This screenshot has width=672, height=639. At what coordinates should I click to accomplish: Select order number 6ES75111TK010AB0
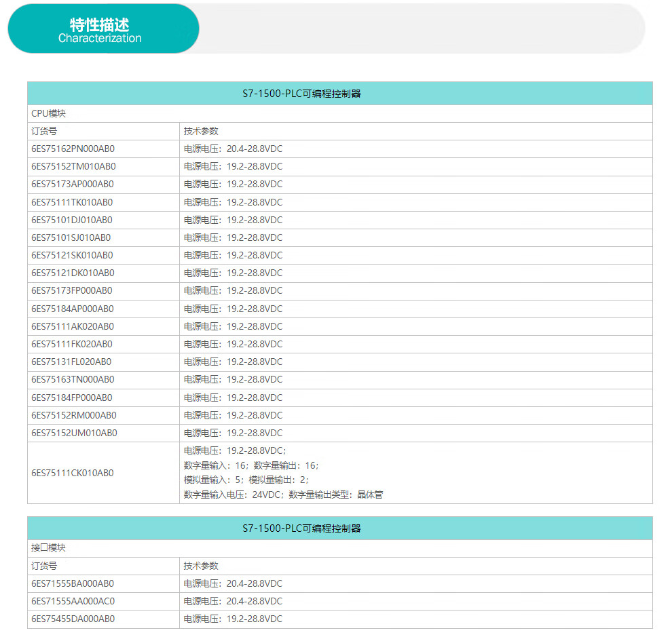pos(72,202)
